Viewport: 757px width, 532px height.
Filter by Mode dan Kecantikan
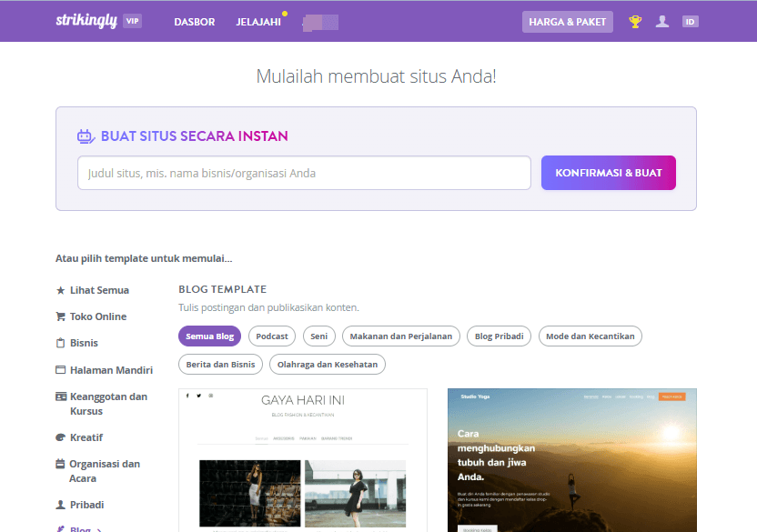coord(590,336)
